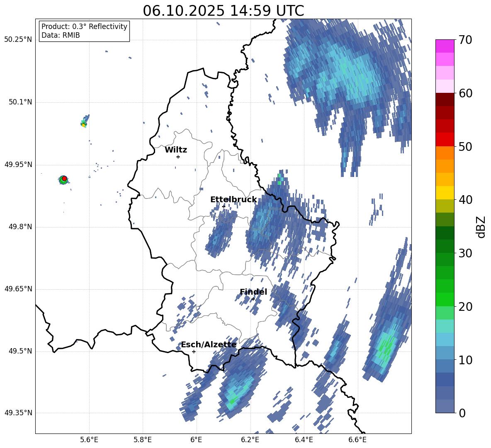This screenshot has height=448, width=491.
Task: Click the Ettelbruck station cross marker
Action: pos(223,206)
